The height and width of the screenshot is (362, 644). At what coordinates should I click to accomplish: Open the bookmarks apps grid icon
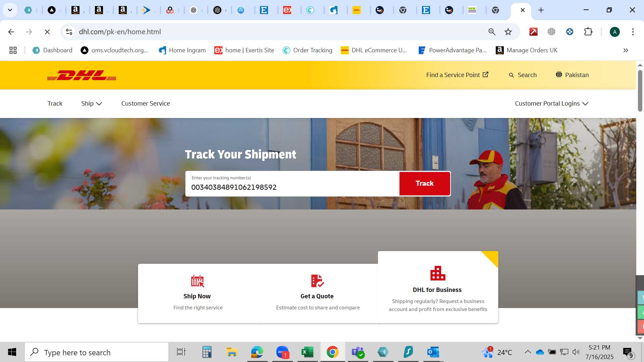click(13, 50)
